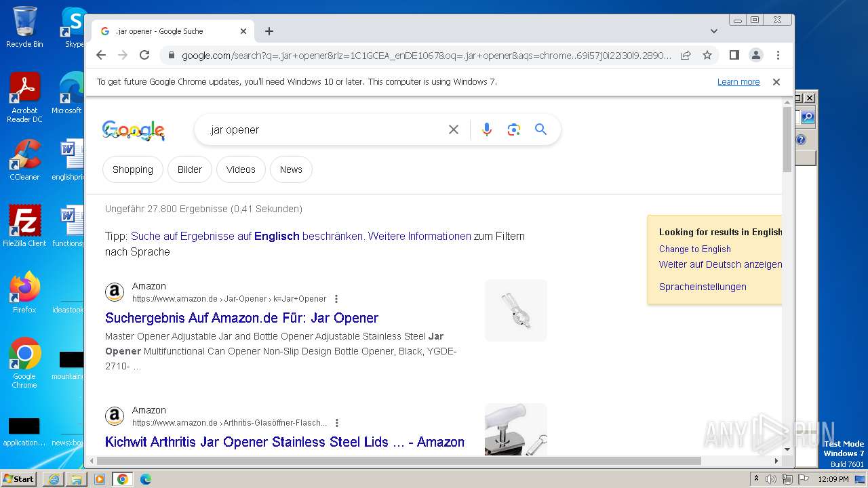Switch to Shopping results tab
Screen dimensions: 868x488
tap(133, 169)
